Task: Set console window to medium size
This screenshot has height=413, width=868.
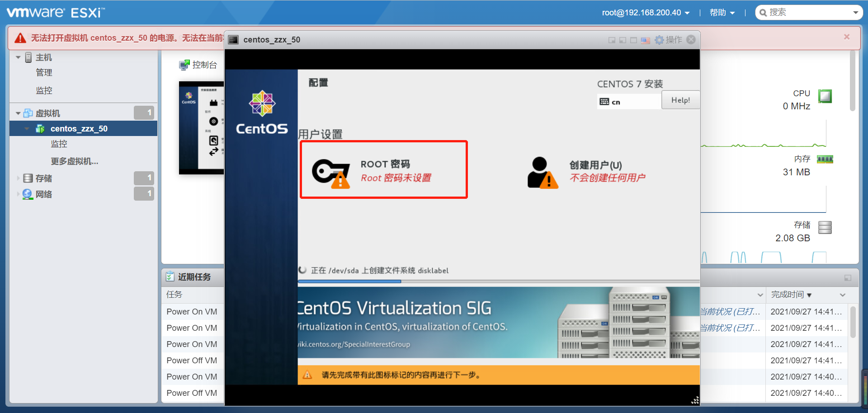Action: click(x=623, y=40)
